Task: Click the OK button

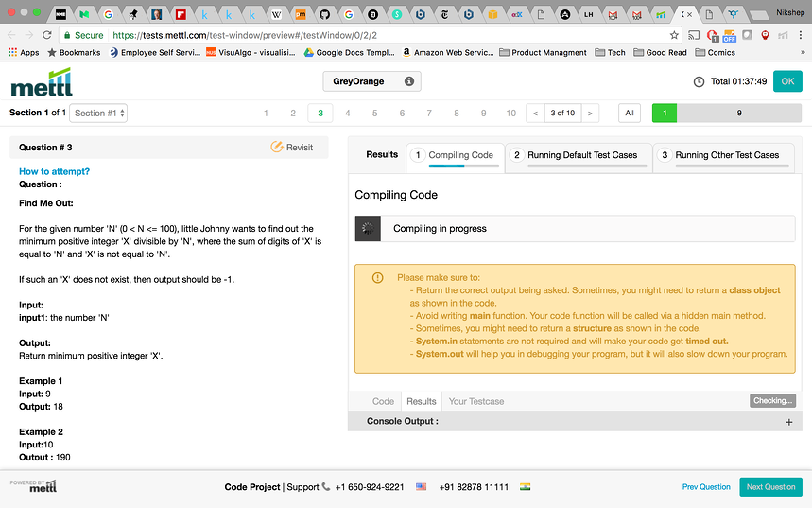Action: (x=787, y=81)
